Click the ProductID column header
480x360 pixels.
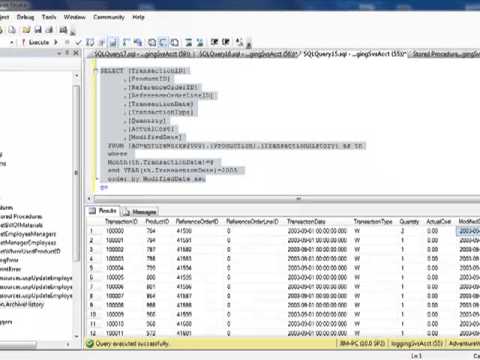[x=157, y=221]
